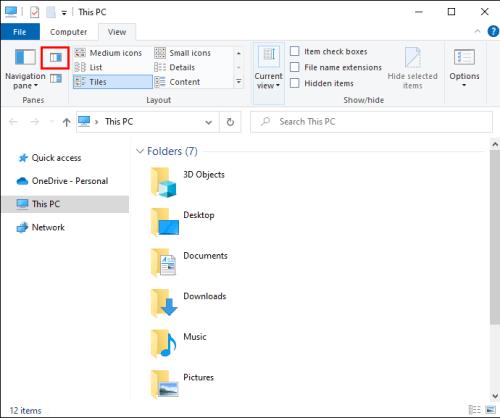Toggle the Preview pane icon
Screen dimensions: 500x418
coord(55,58)
